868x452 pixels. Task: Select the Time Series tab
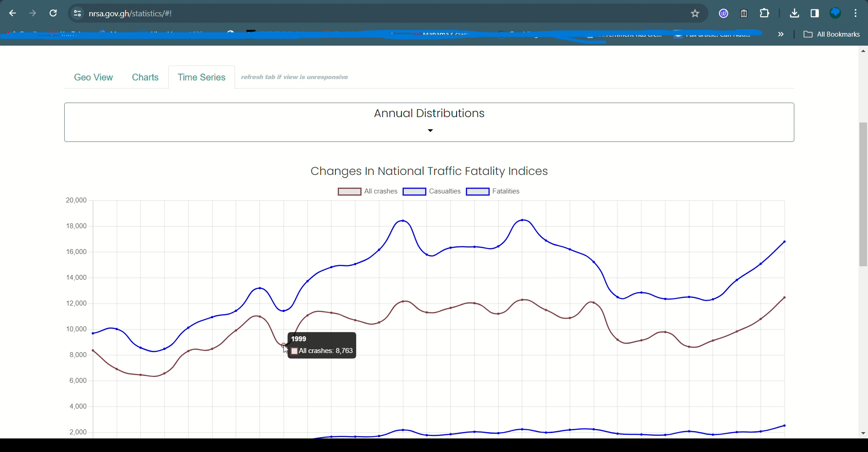coord(202,77)
